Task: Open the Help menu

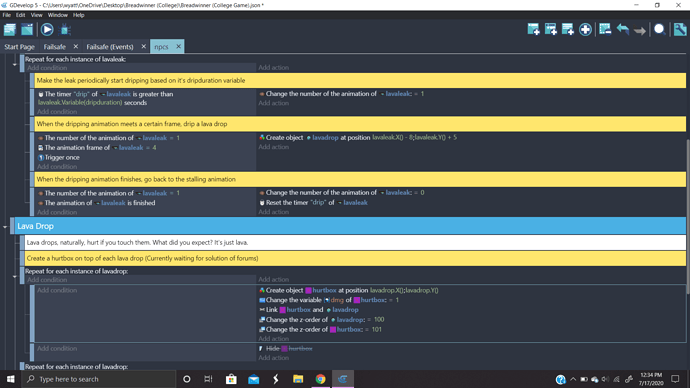Action: pos(78,15)
